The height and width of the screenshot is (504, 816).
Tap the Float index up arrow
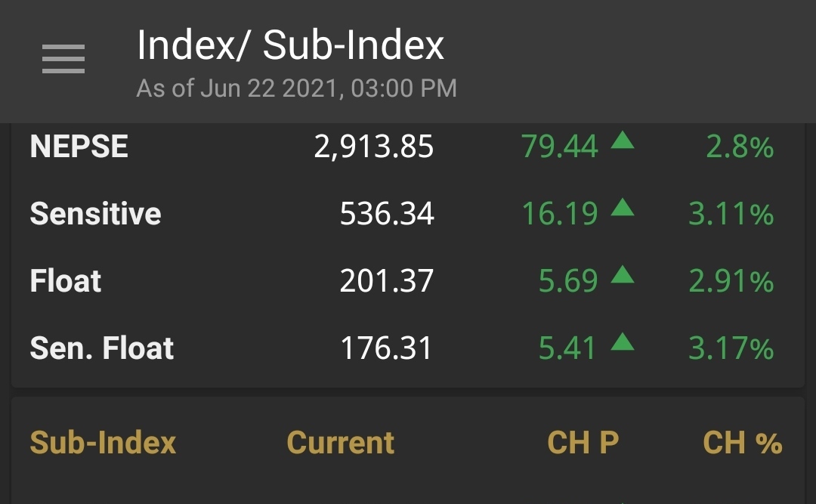tap(623, 274)
